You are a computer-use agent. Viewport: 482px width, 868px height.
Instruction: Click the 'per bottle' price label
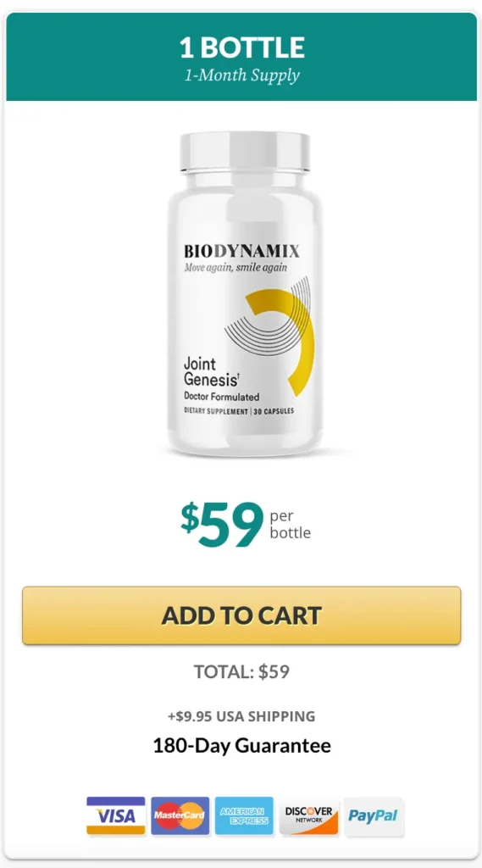pos(290,524)
